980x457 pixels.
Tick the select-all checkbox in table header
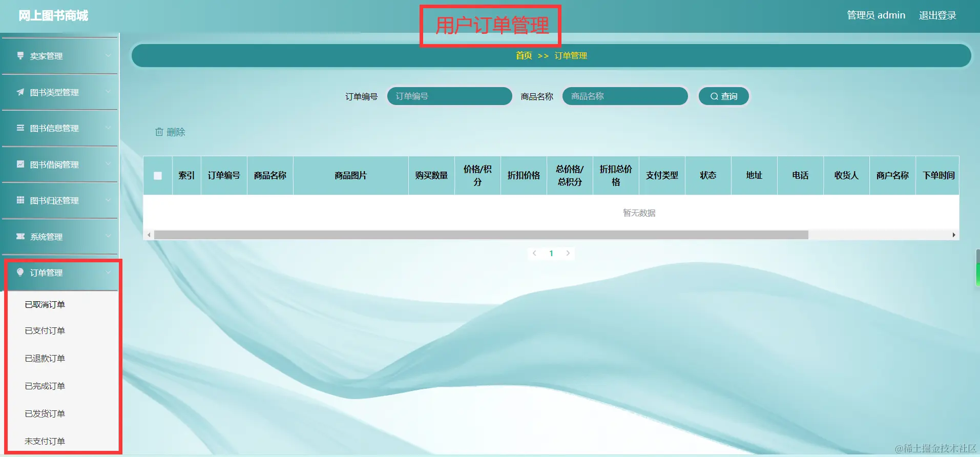click(x=158, y=176)
